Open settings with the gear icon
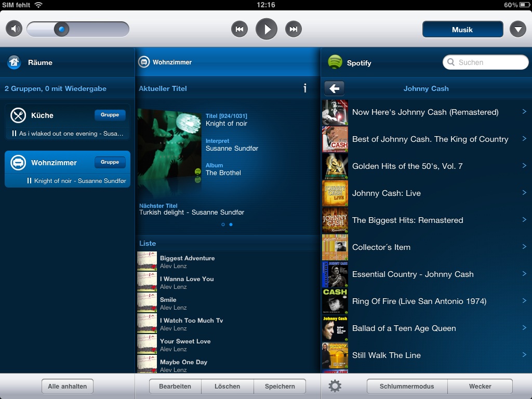The width and height of the screenshot is (532, 399). (335, 386)
